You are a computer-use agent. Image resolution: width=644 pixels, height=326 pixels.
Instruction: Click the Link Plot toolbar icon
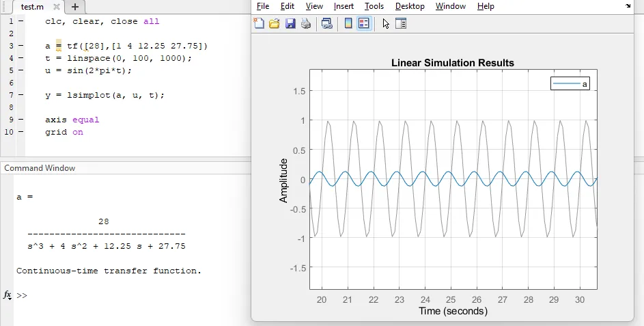coord(327,24)
